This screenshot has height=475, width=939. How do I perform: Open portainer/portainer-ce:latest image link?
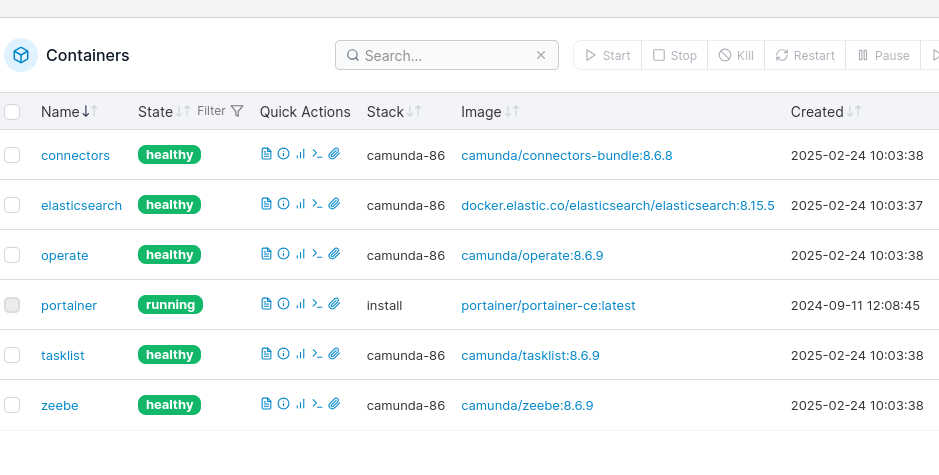point(548,305)
